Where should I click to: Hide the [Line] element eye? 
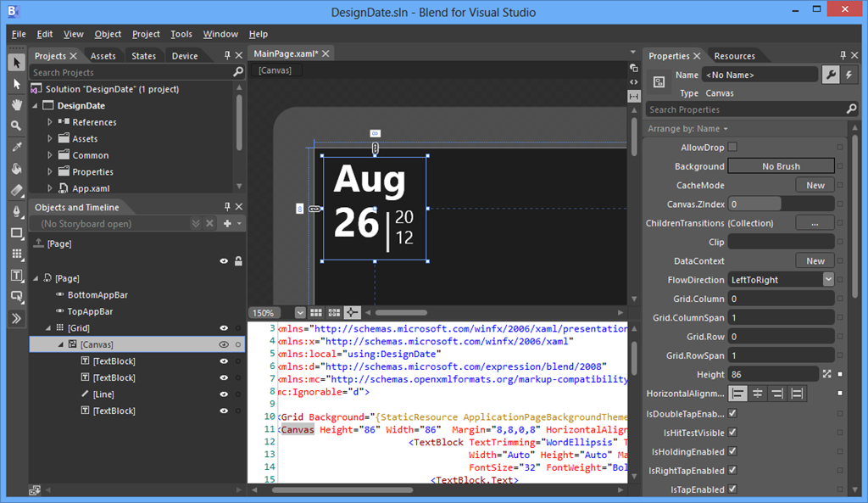[x=224, y=394]
